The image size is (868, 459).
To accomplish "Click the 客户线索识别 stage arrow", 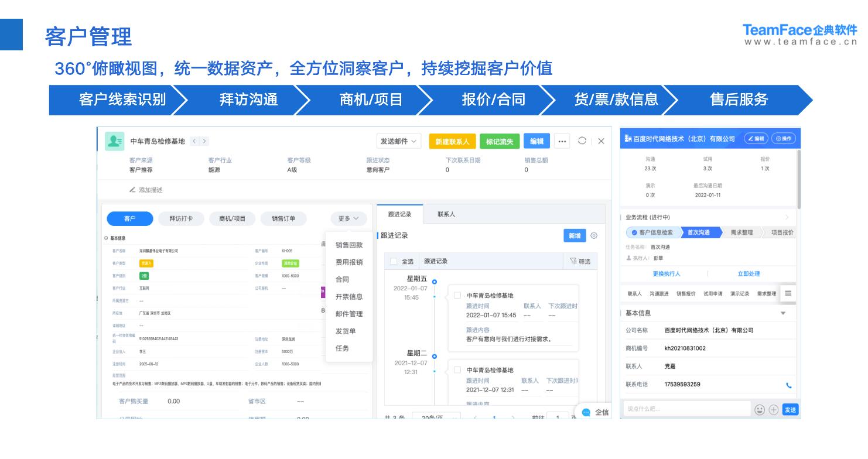I will coord(118,100).
